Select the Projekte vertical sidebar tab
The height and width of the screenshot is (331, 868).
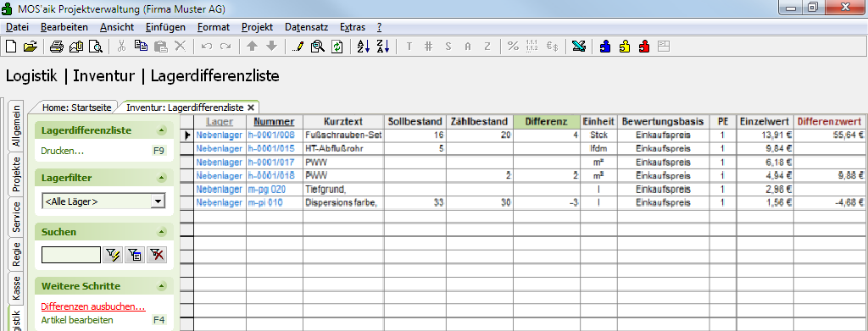(16, 174)
